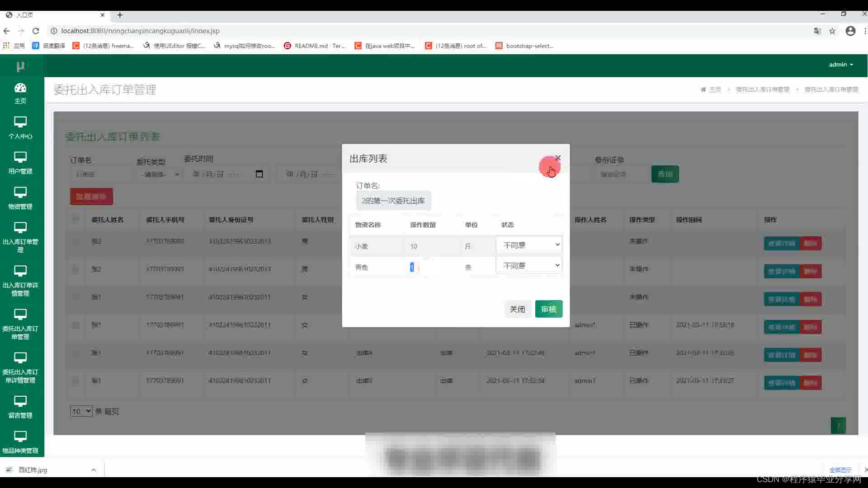The height and width of the screenshot is (488, 868).
Task: Open the 状态 dropdown for 小麦 row
Action: point(529,245)
